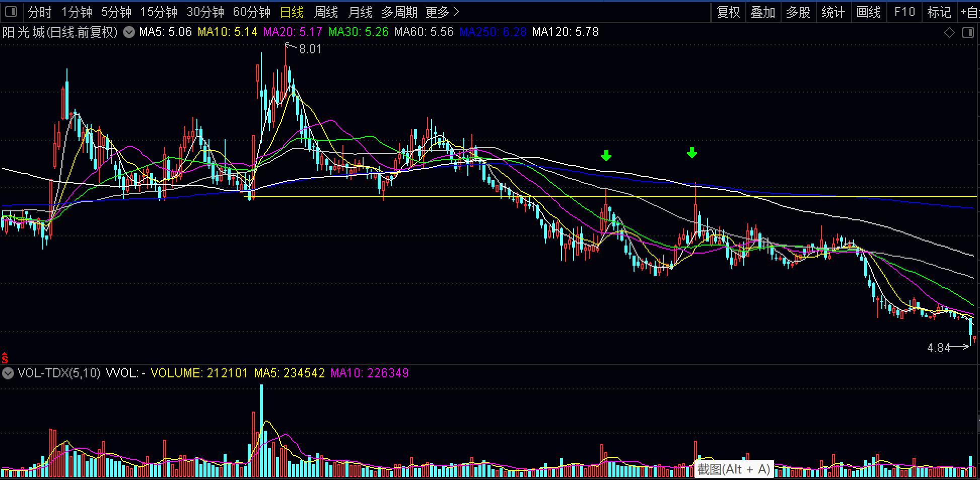Click the stock title 阳光城(日线.前复权)

60,32
